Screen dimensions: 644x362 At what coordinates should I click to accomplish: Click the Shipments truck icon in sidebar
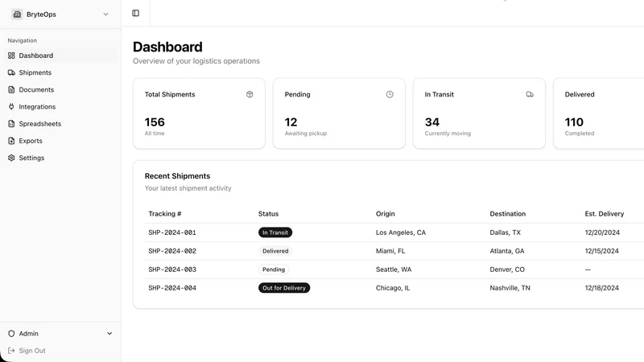coord(11,72)
